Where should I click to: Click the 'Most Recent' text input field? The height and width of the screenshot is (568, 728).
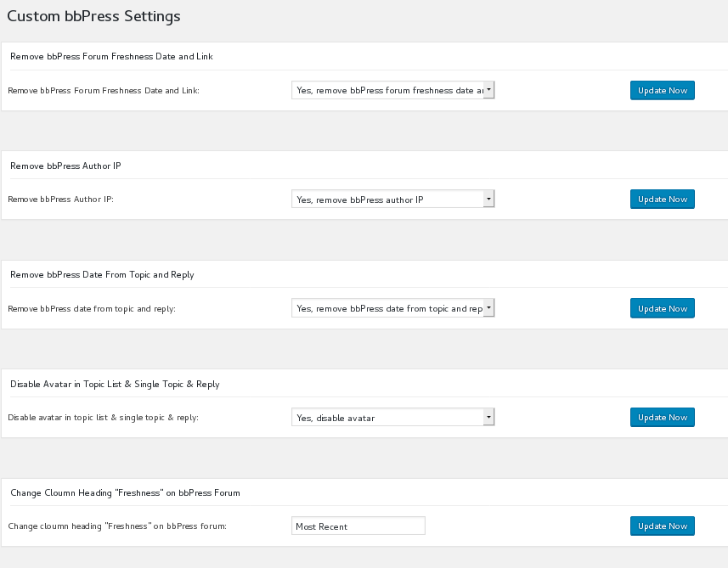pos(358,526)
